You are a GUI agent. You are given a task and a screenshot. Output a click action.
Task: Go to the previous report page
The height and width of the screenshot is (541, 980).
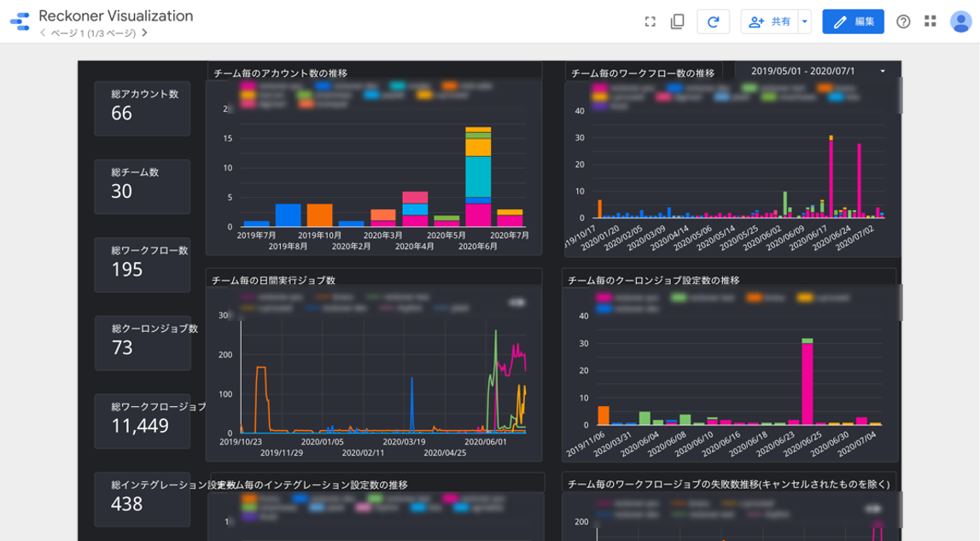[x=43, y=33]
